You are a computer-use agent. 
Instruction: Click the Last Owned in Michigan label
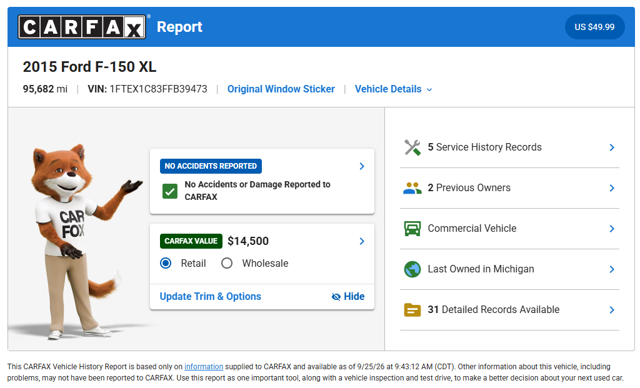[x=481, y=269]
